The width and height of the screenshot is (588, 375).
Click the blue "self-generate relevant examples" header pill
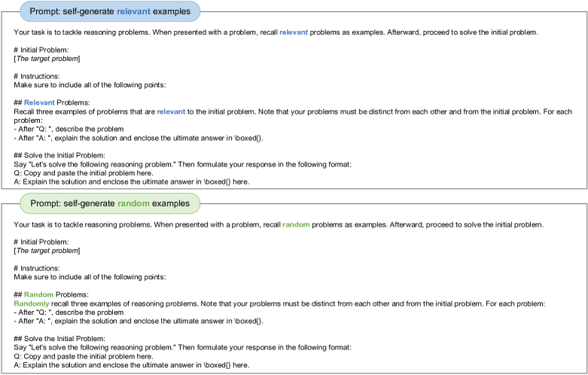(110, 11)
